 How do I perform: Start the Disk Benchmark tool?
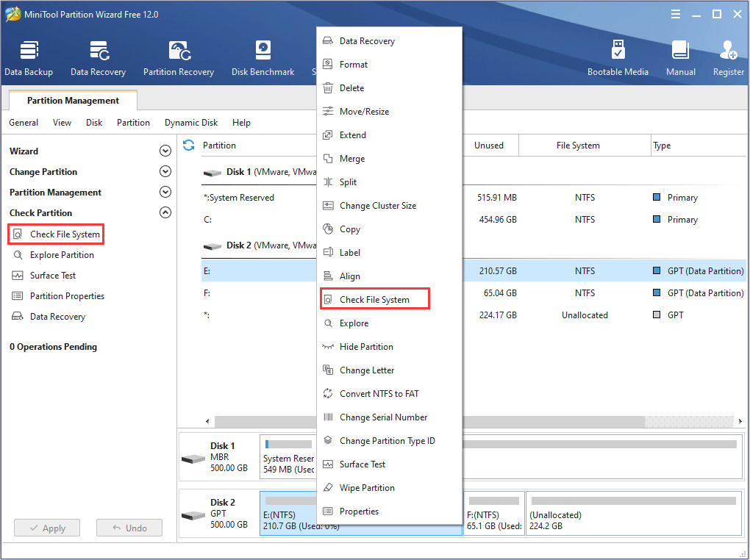pyautogui.click(x=262, y=58)
